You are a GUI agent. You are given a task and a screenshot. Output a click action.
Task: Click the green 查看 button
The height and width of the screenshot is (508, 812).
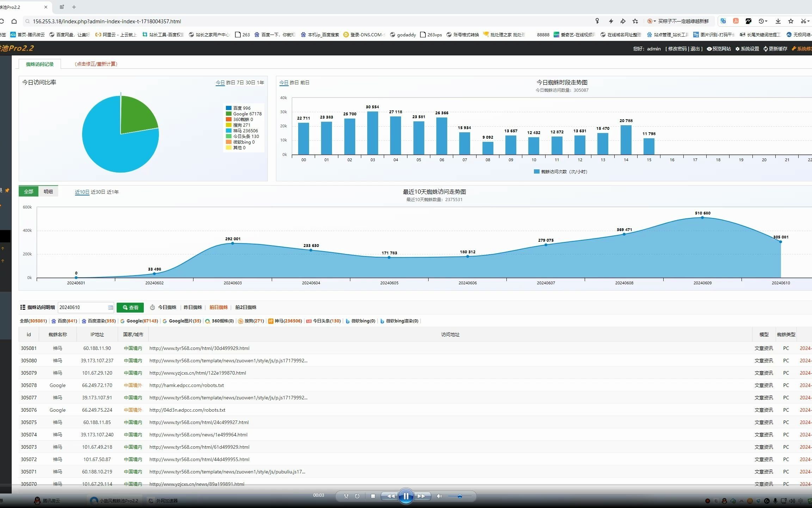point(130,308)
